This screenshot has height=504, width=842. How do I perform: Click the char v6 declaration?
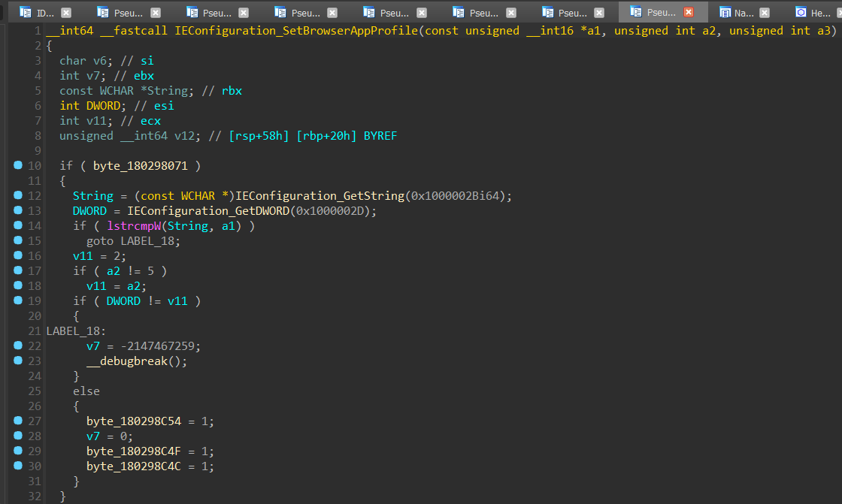[x=86, y=61]
